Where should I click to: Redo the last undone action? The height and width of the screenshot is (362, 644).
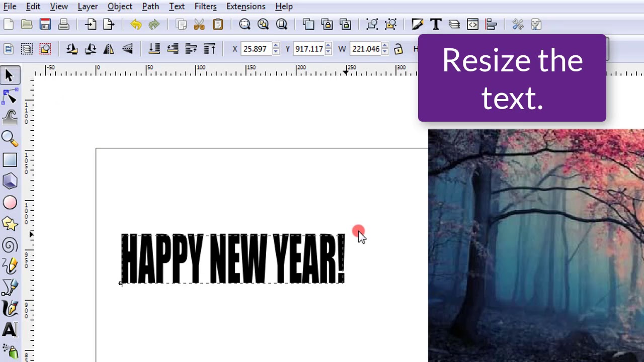click(x=154, y=24)
